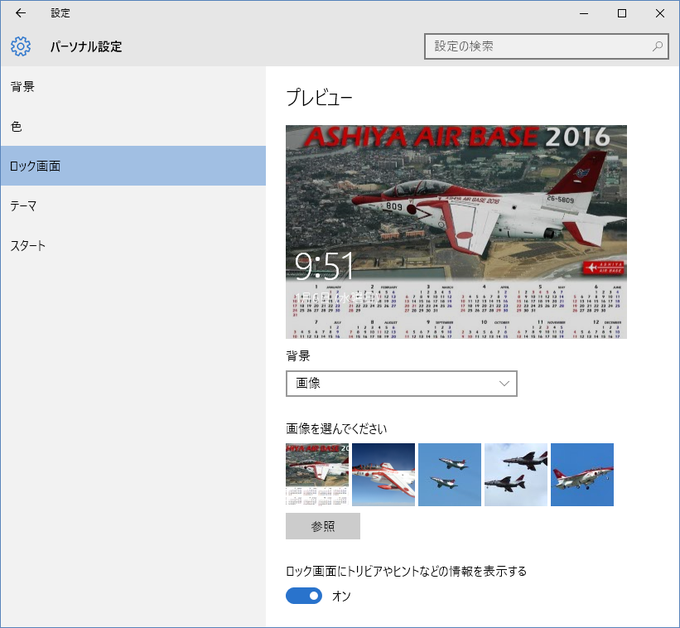Viewport: 680px width, 628px height.
Task: Click the 参照 browse button
Action: [x=323, y=526]
